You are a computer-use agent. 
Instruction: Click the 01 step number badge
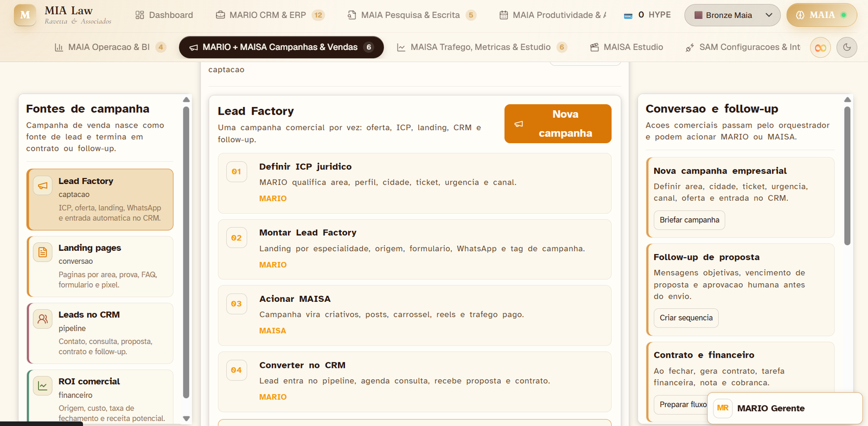click(237, 171)
